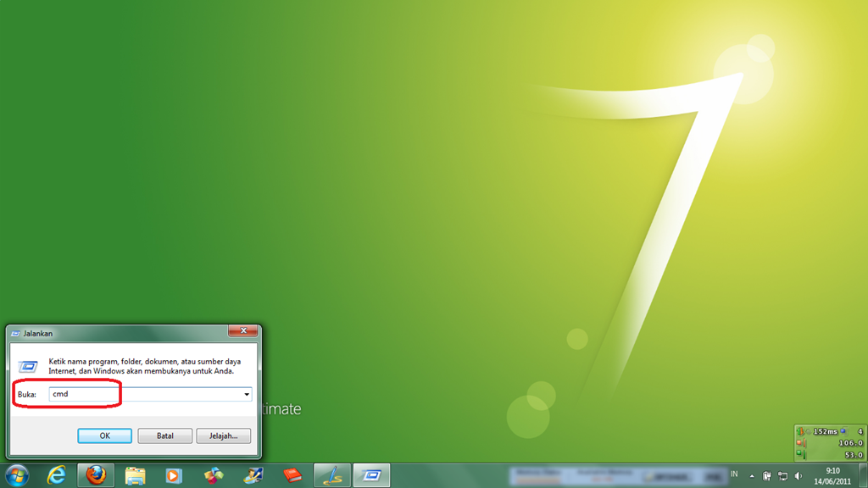Show hidden system tray icons arrow
Image resolution: width=868 pixels, height=488 pixels.
752,476
